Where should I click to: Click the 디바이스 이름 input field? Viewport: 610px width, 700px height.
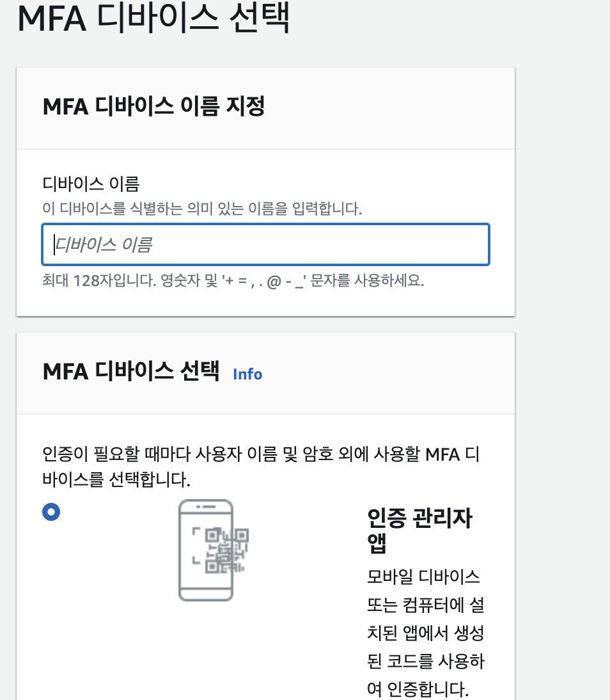coord(265,244)
